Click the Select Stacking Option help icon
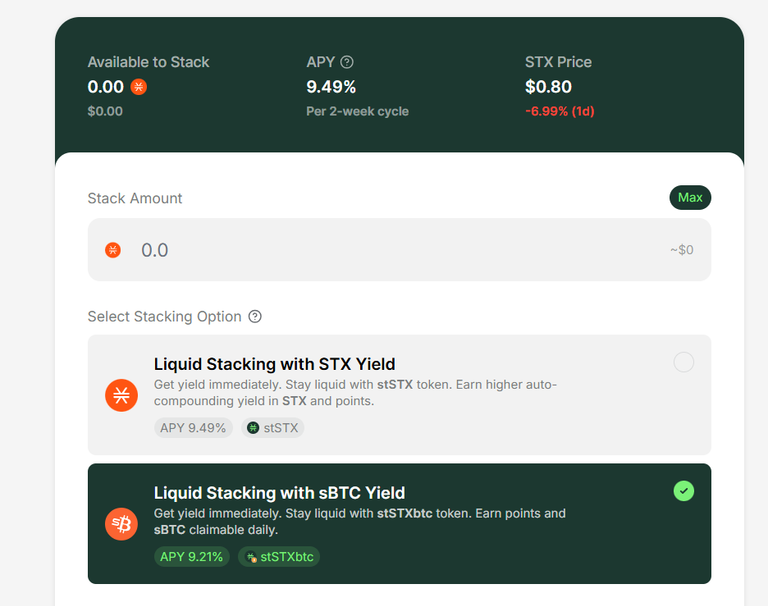 [255, 316]
